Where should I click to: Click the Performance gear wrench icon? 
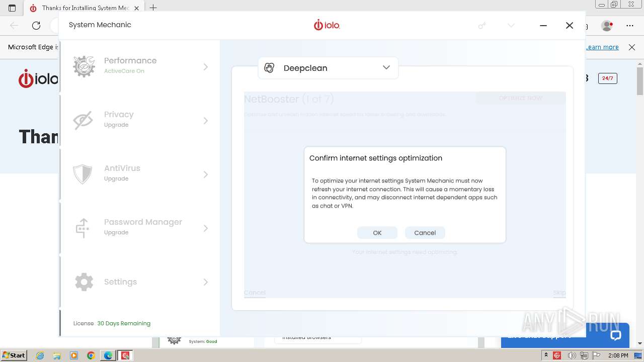click(84, 66)
